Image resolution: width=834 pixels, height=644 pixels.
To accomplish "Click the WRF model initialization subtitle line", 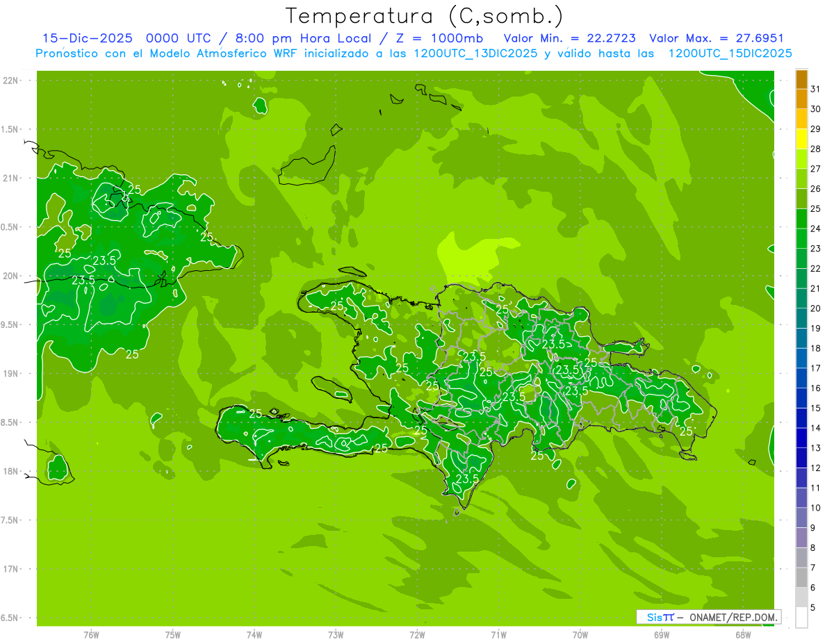I will click(414, 53).
